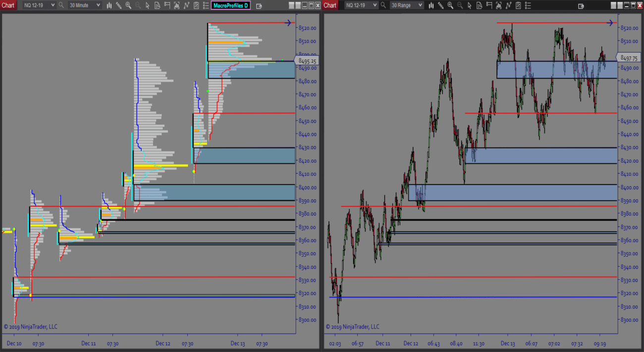
Task: Click the 09:19 time label on right chart
Action: pos(600,343)
